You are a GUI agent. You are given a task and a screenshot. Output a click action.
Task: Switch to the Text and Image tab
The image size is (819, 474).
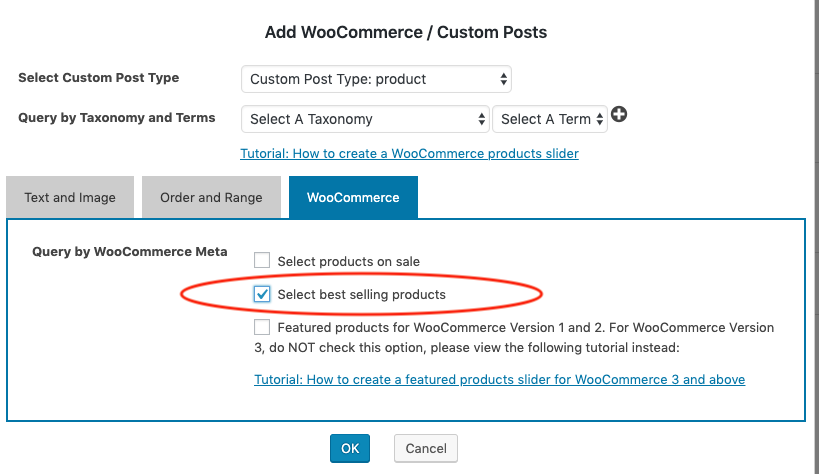70,197
